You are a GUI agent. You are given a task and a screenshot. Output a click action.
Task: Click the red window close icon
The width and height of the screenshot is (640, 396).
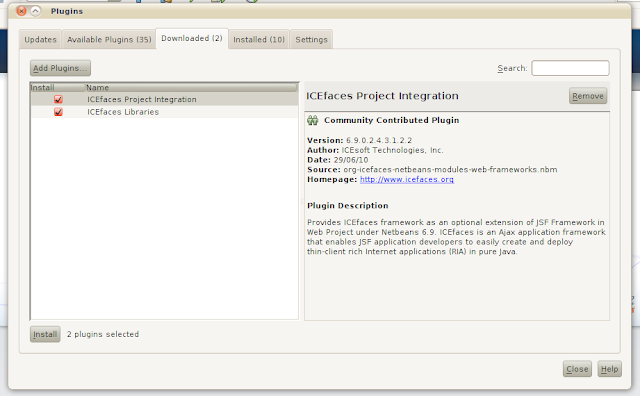[x=22, y=11]
